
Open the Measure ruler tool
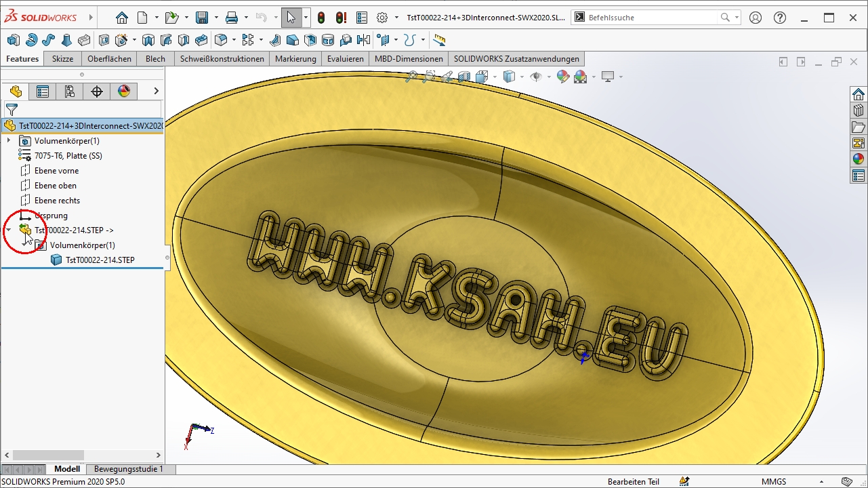click(x=439, y=40)
